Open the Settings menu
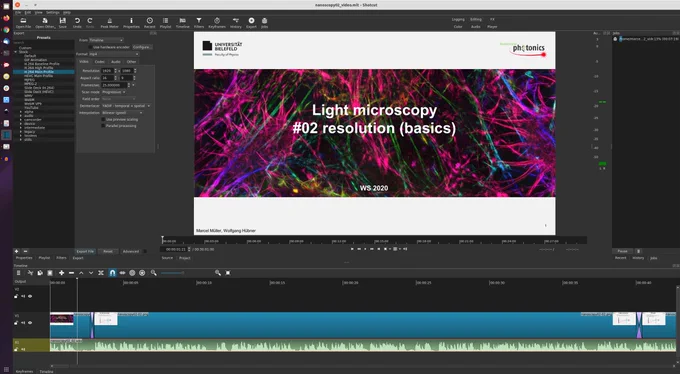The width and height of the screenshot is (680, 374). pos(52,13)
